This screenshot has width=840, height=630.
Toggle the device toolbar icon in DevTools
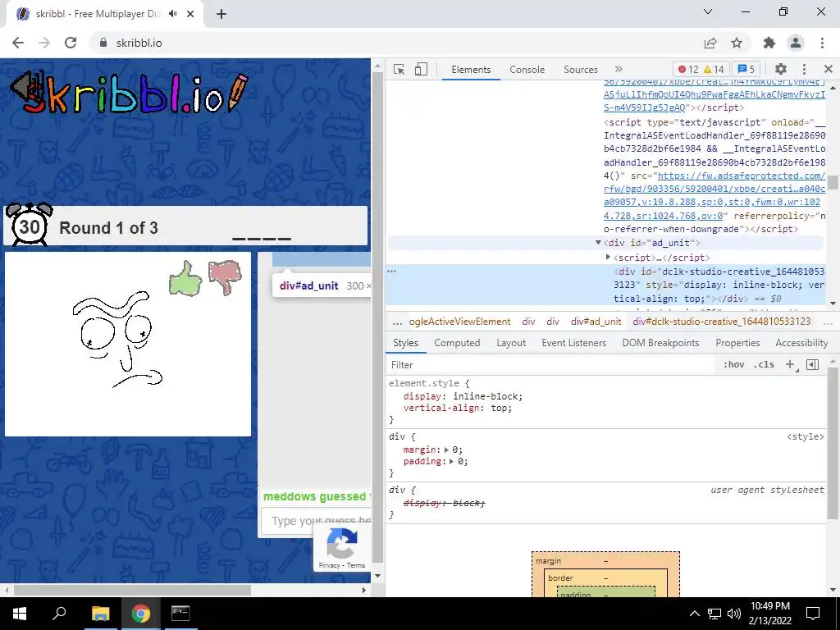pos(421,69)
